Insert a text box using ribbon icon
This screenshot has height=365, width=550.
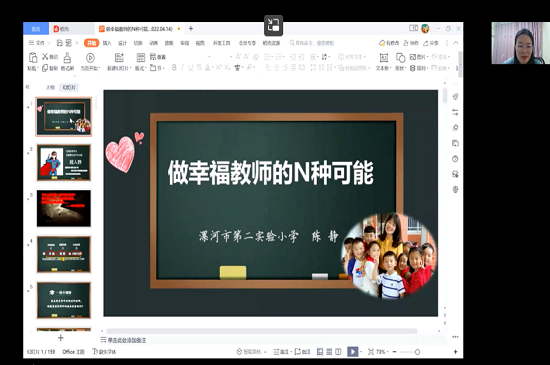pyautogui.click(x=384, y=58)
